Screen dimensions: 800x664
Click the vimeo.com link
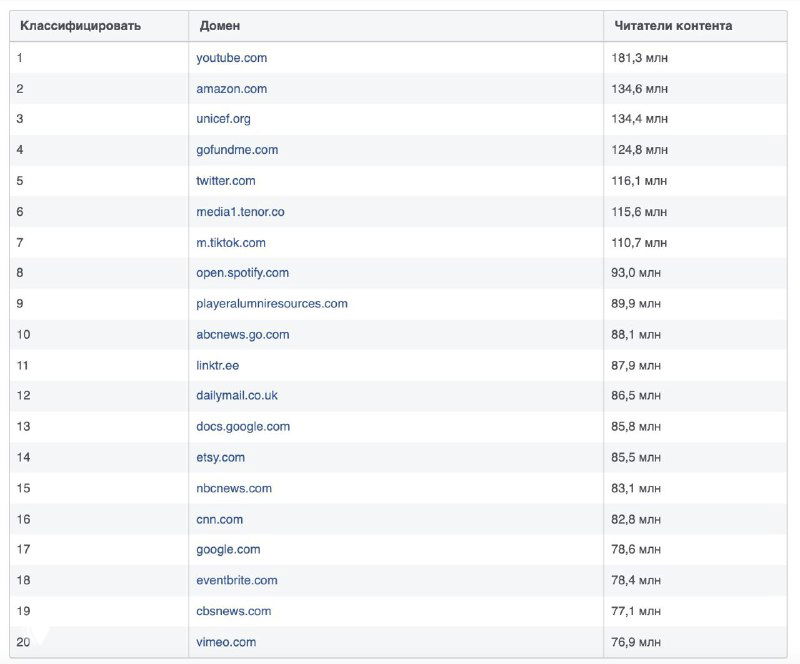[x=226, y=642]
